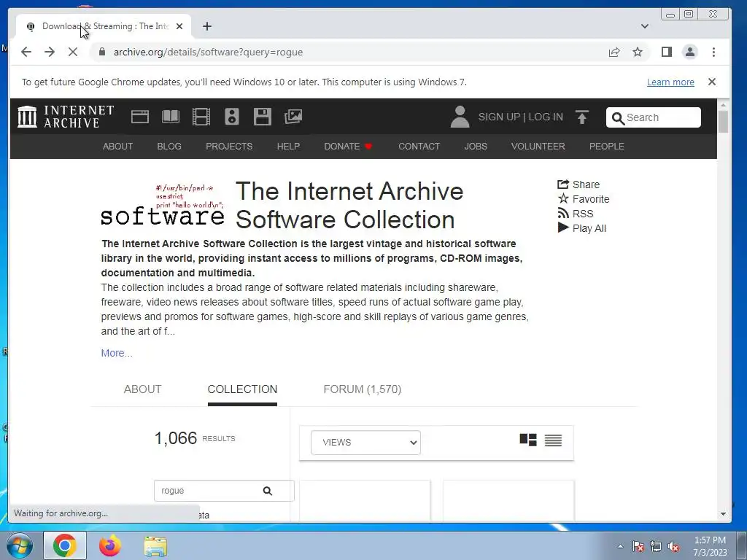Open the Web (Wayback) media icon
747x560 pixels.
140,117
